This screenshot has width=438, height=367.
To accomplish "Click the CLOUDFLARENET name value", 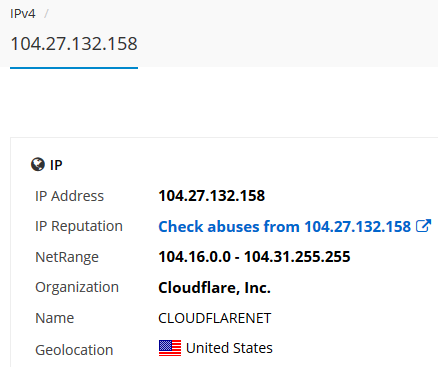I will 215,318.
